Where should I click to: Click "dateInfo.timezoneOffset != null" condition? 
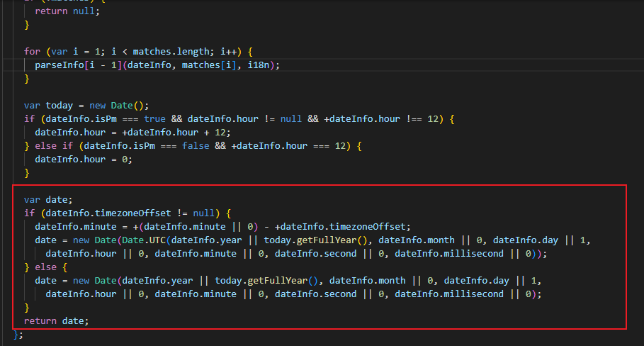pyautogui.click(x=130, y=213)
